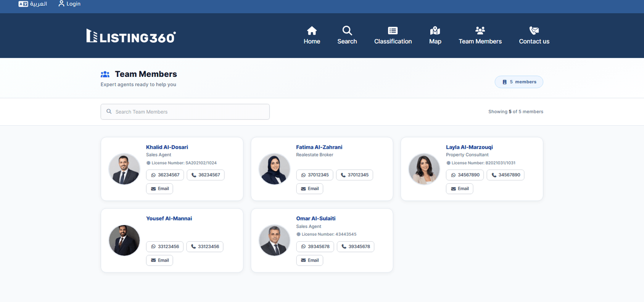The width and height of the screenshot is (644, 302).
Task: Click the Listing360 logo
Action: tap(131, 36)
